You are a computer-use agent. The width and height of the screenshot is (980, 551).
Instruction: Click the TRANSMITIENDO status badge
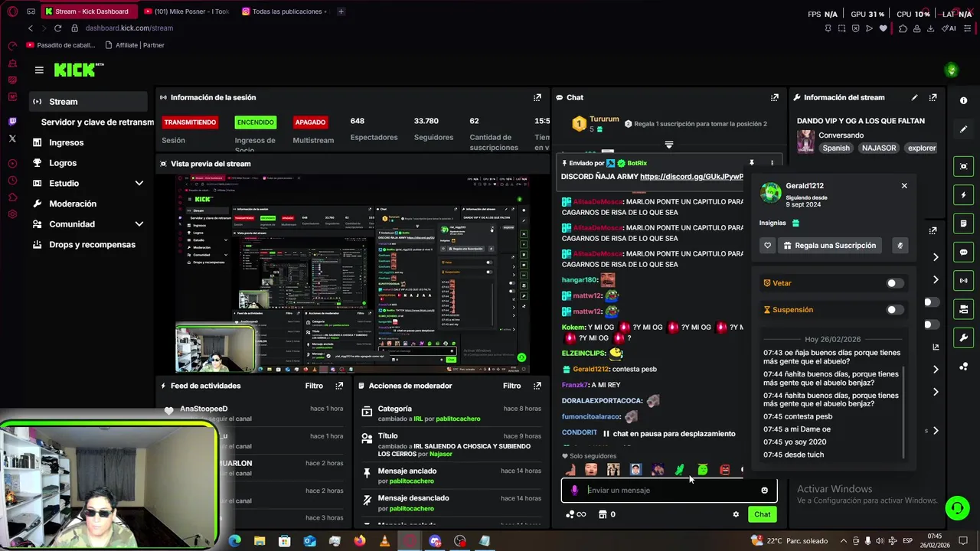190,122
